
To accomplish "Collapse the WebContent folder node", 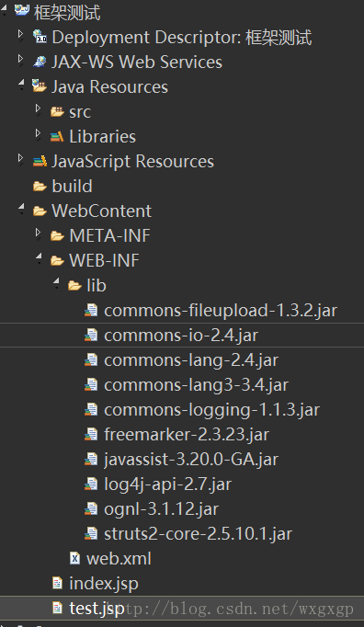I will [21, 207].
